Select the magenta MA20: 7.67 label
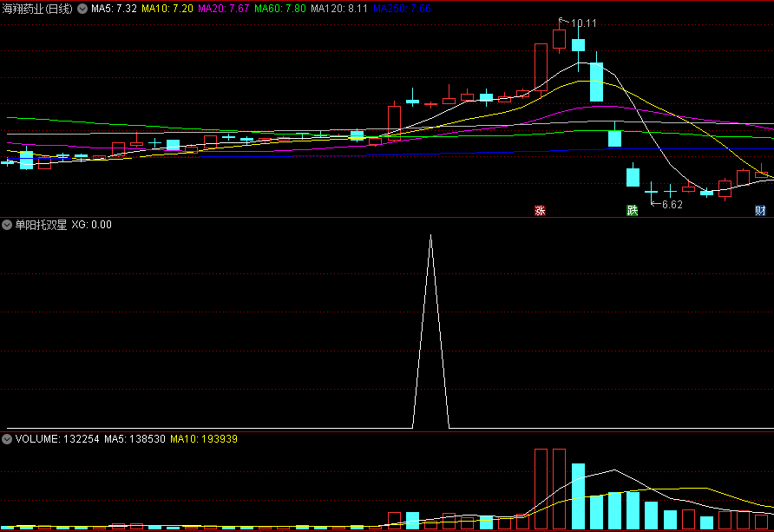 point(224,9)
